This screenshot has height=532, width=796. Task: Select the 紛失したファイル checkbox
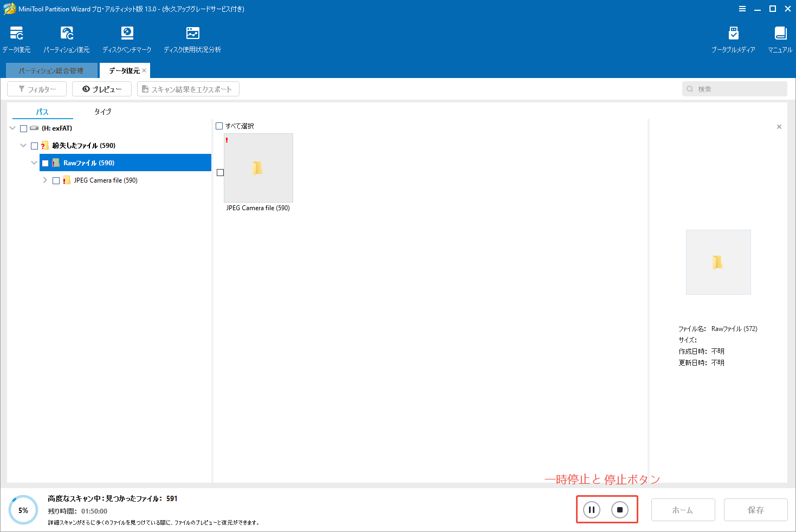click(34, 145)
